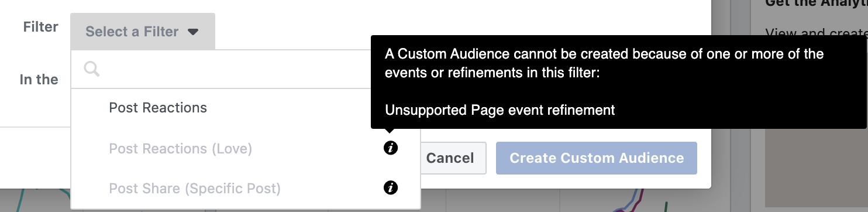Focus the filter search input field

(234, 69)
